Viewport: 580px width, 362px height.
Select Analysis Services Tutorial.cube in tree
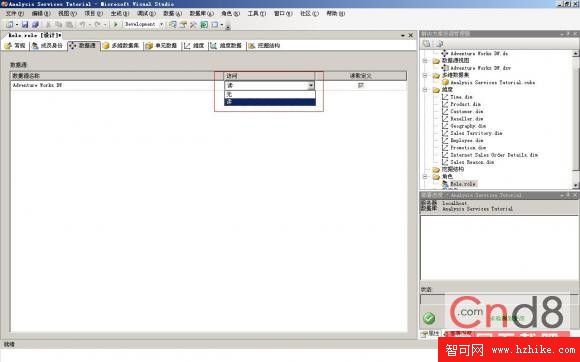492,82
